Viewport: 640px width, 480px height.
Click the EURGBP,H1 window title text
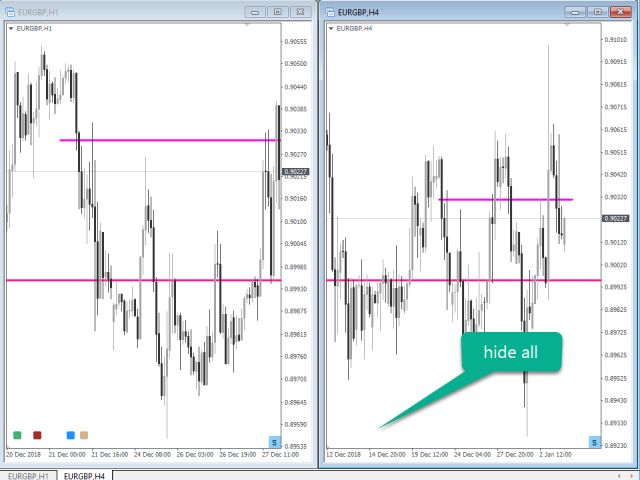38,12
